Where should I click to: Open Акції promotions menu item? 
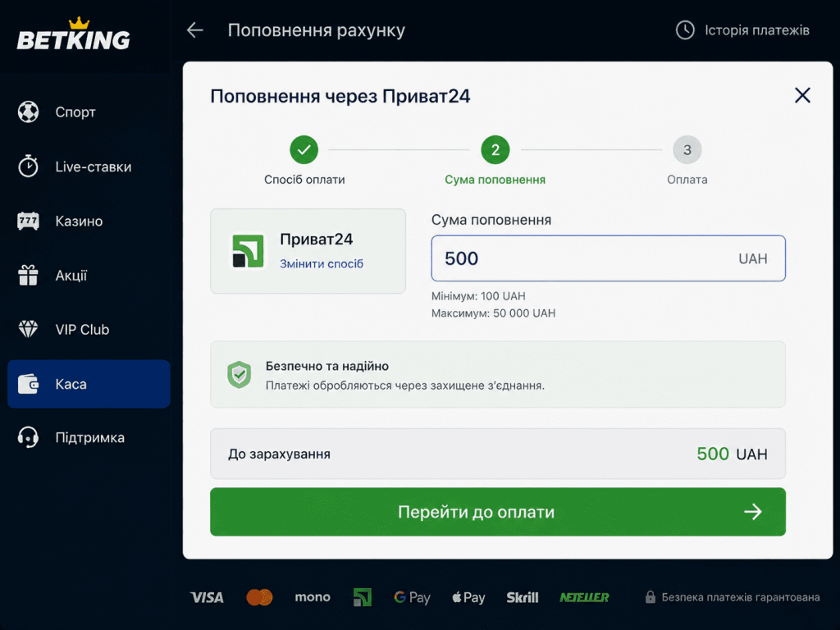tap(89, 276)
